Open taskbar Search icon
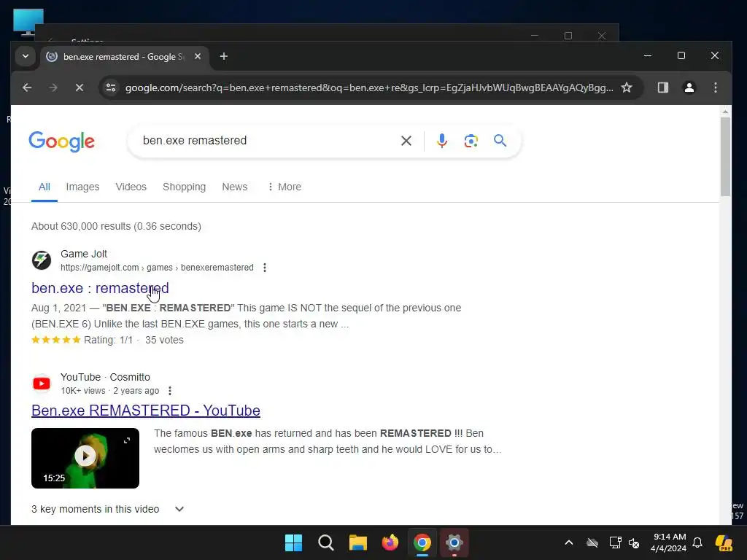The height and width of the screenshot is (560, 747). [326, 542]
